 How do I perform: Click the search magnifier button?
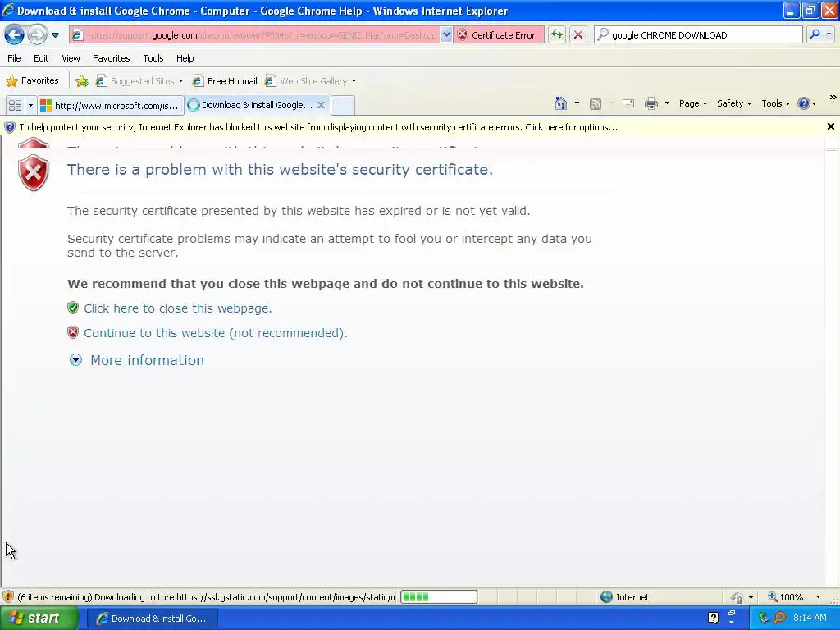(x=815, y=35)
